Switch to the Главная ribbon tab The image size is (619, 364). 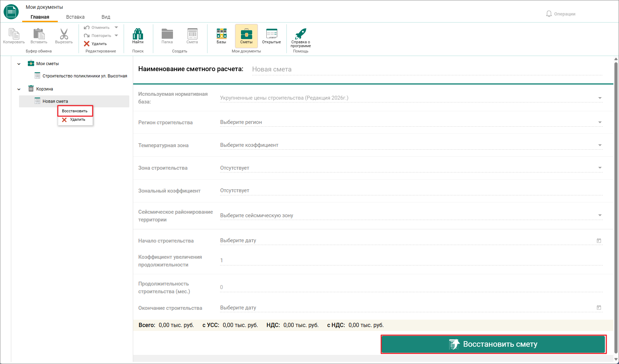40,17
